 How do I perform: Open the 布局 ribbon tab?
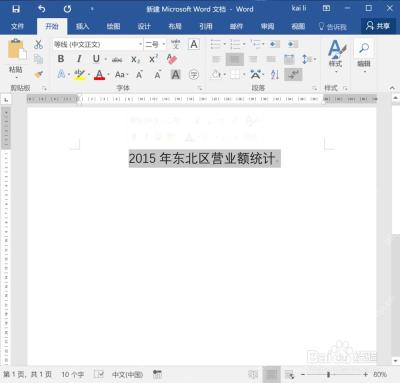click(175, 26)
